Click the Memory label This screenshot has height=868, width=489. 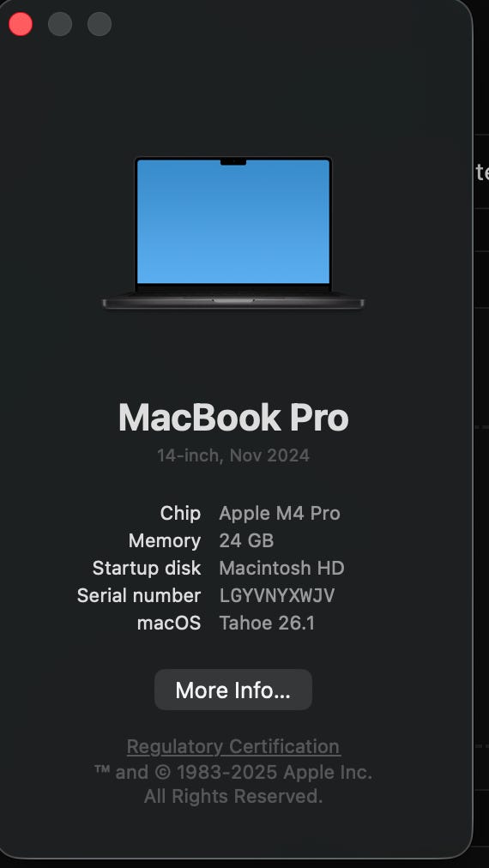pos(165,541)
